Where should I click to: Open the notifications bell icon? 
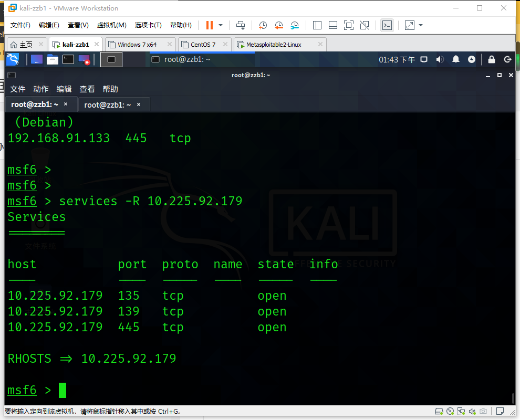coord(456,59)
